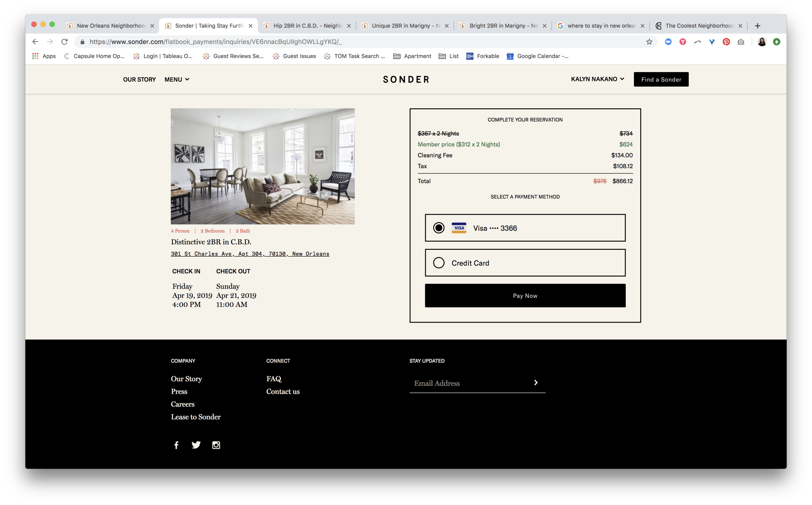Click the Find a Sonder button
The height and width of the screenshot is (505, 812).
click(x=661, y=80)
